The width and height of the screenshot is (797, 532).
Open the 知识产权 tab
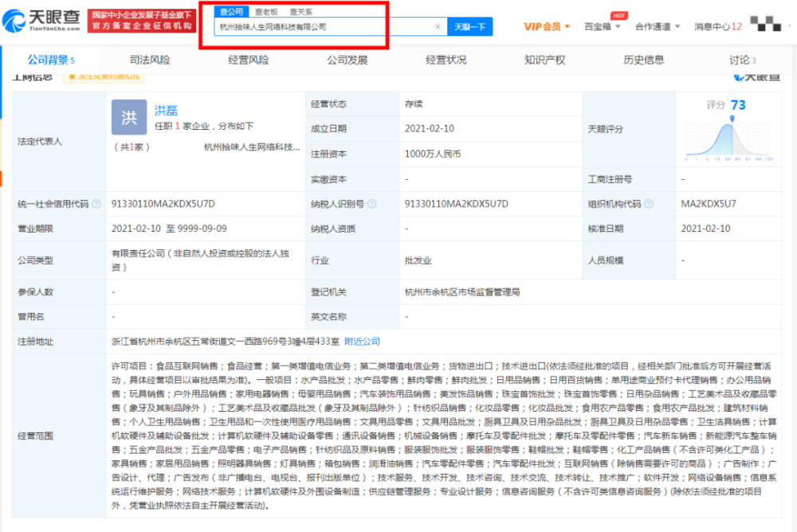(x=544, y=60)
